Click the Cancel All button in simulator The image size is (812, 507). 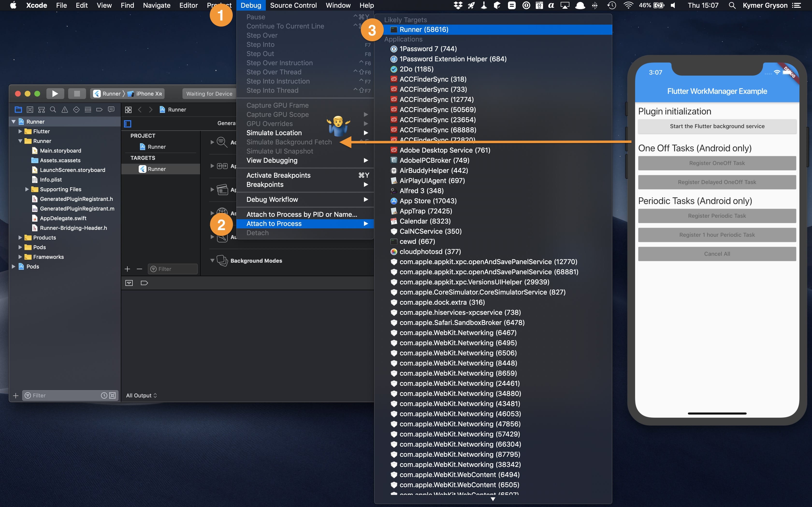pyautogui.click(x=717, y=254)
